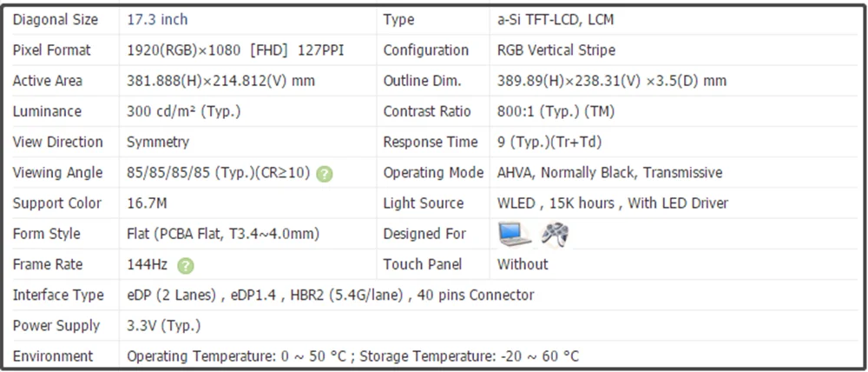This screenshot has height=372, width=868.
Task: Select the WLED light source value
Action: 612,203
